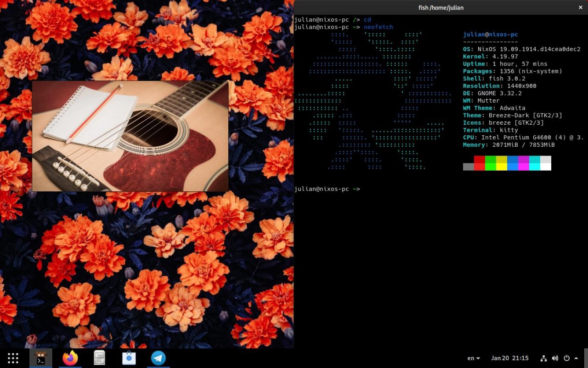588x368 pixels.
Task: Click the 'CPU: Intel Pentium G4600' line
Action: pyautogui.click(x=524, y=138)
